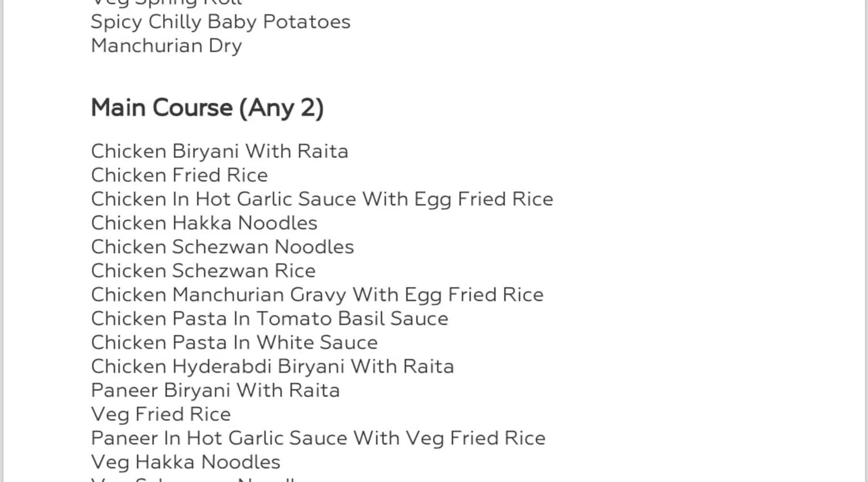Choose Veg Hakka Noodles

pyautogui.click(x=186, y=462)
